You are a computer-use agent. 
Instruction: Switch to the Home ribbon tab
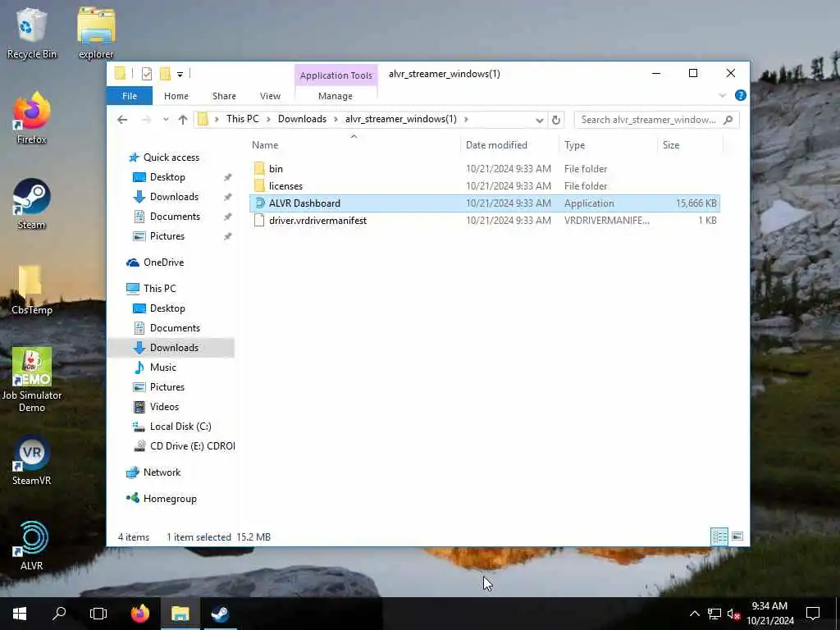click(x=176, y=96)
